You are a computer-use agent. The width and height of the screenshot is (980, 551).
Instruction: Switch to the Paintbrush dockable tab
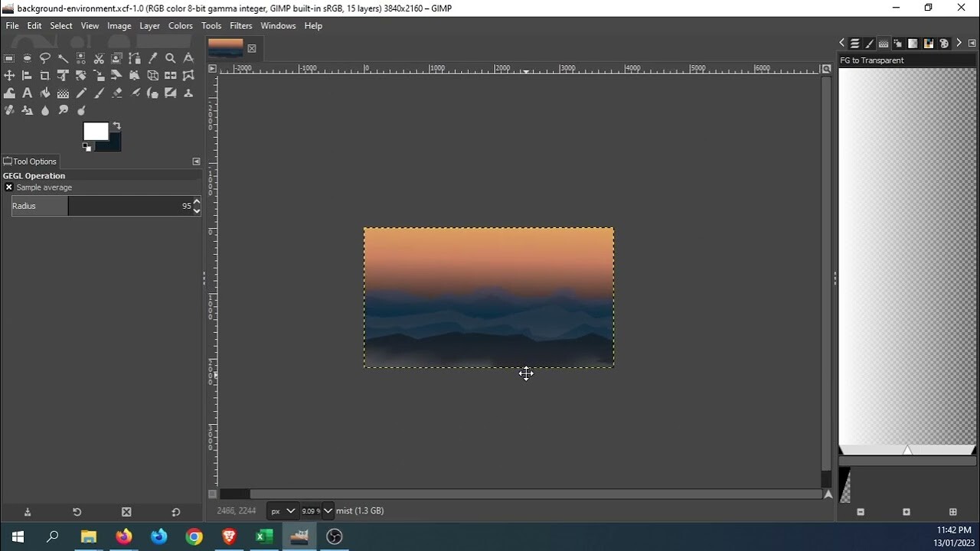coord(869,44)
